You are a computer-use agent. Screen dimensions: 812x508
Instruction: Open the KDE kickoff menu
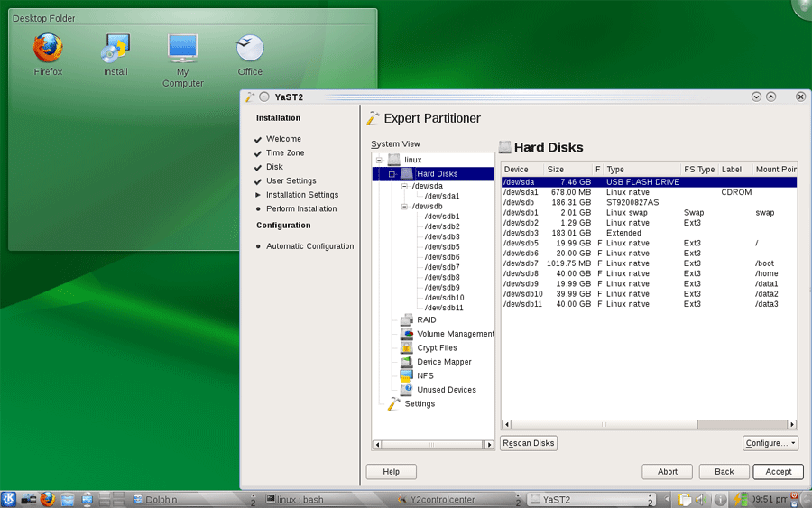click(8, 499)
